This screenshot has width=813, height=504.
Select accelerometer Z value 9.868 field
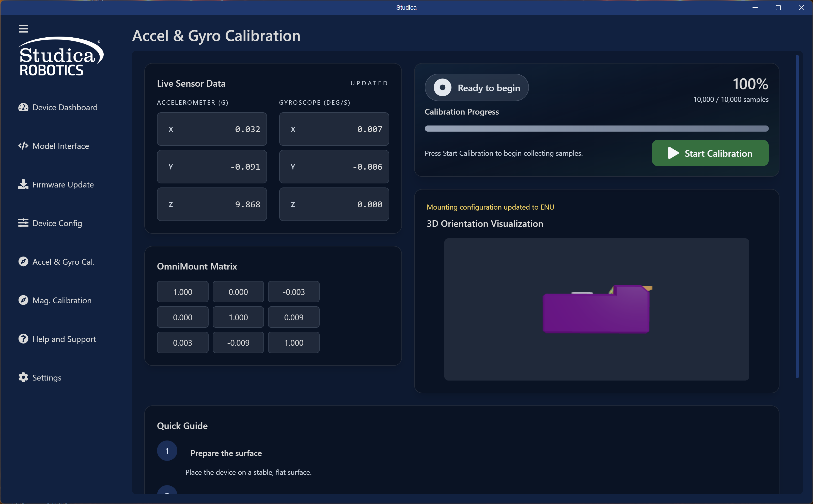(212, 204)
